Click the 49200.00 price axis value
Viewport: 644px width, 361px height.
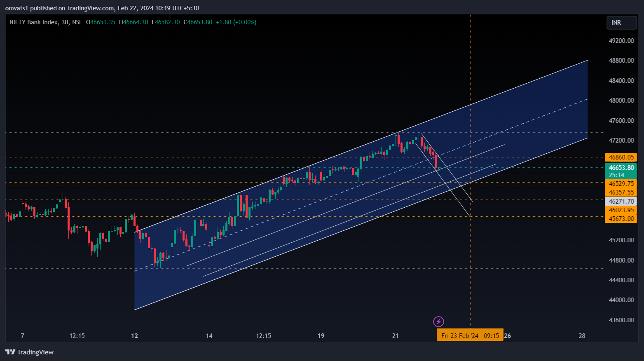tap(621, 40)
